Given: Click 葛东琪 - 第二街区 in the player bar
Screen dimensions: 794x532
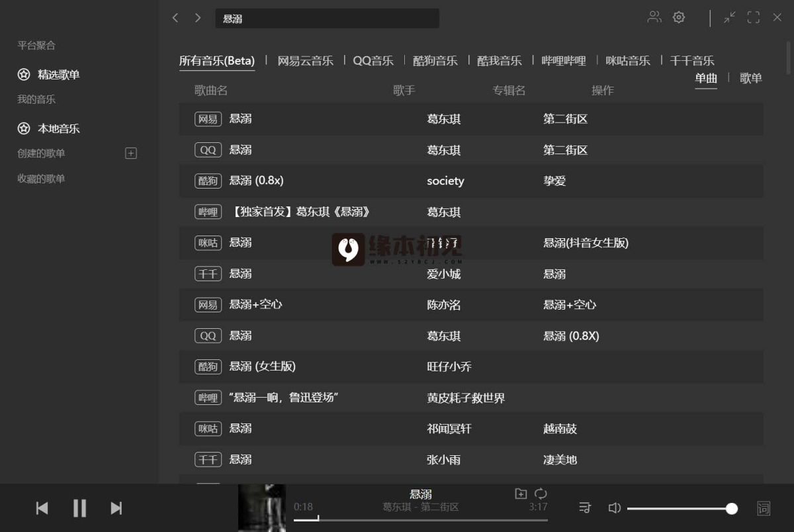Looking at the screenshot, I should (421, 507).
